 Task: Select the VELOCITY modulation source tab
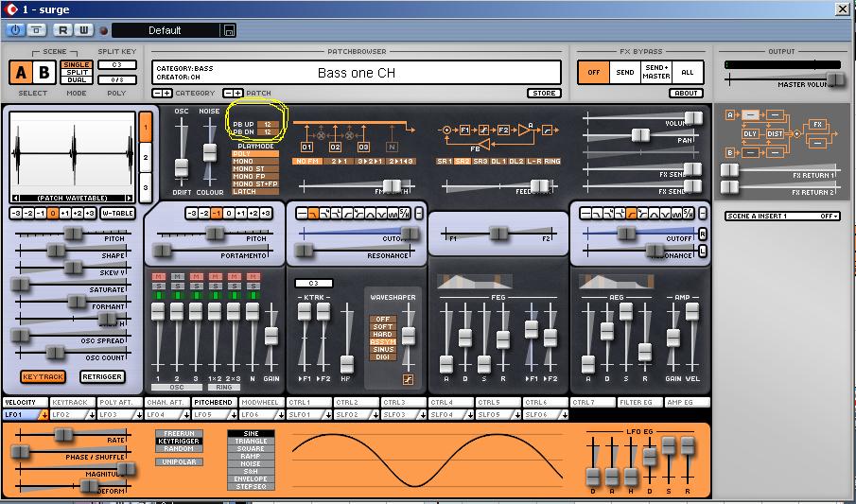click(x=26, y=403)
